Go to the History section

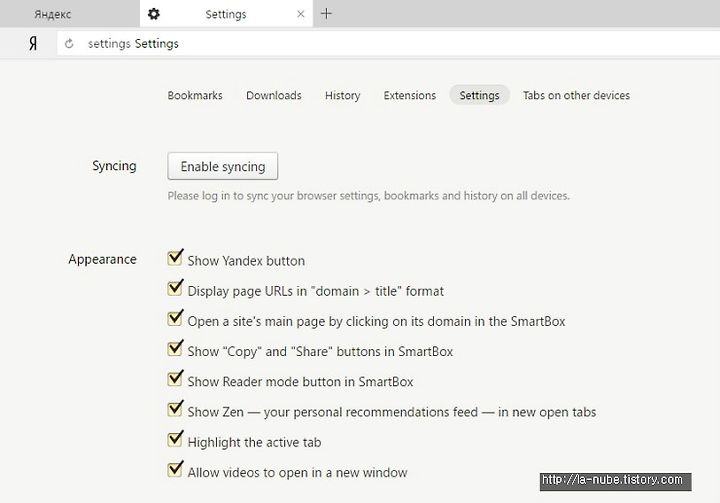pyautogui.click(x=343, y=95)
